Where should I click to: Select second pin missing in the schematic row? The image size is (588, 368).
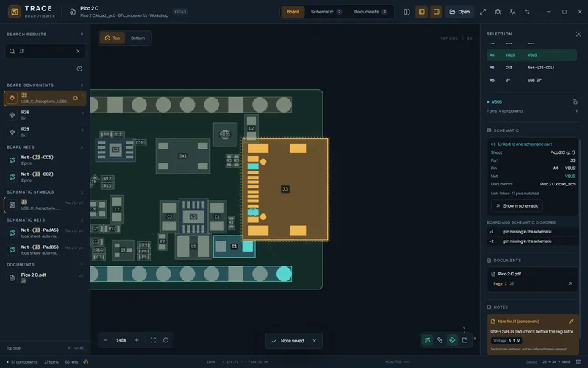(531, 241)
